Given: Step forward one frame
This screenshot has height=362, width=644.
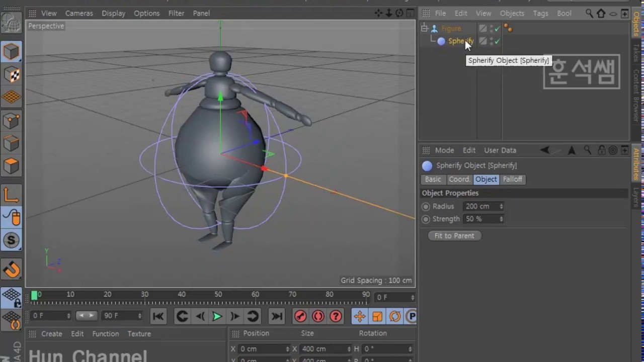Looking at the screenshot, I should [234, 316].
